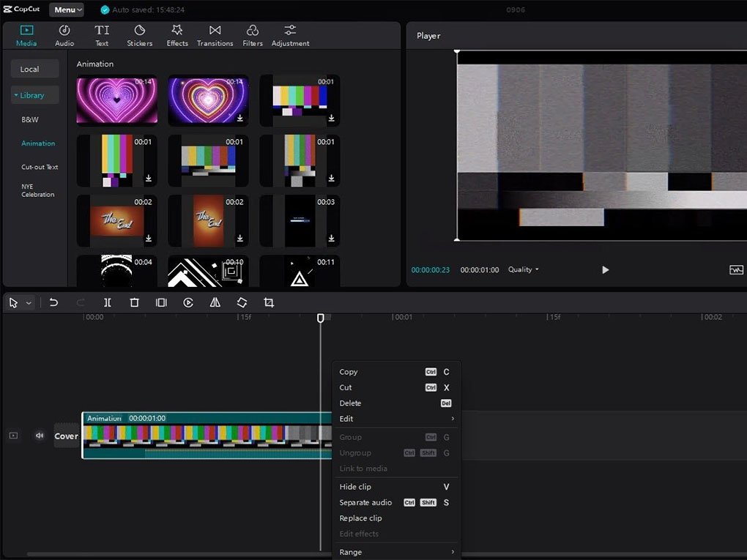Open the Menu dropdown
Image resolution: width=747 pixels, height=560 pixels.
click(67, 10)
